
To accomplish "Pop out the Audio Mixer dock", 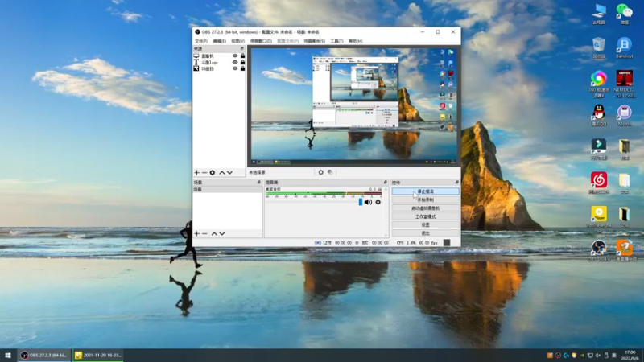I will point(386,183).
